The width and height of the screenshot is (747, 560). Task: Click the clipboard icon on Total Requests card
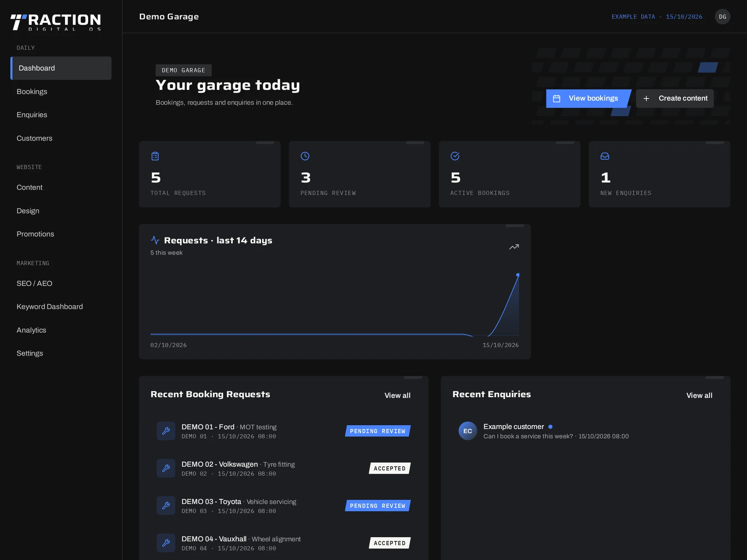tap(155, 156)
